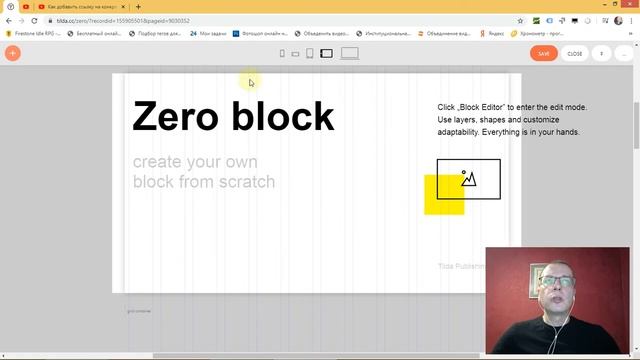Go back in browser history
Screen dimensions: 640x360
(x=9, y=21)
